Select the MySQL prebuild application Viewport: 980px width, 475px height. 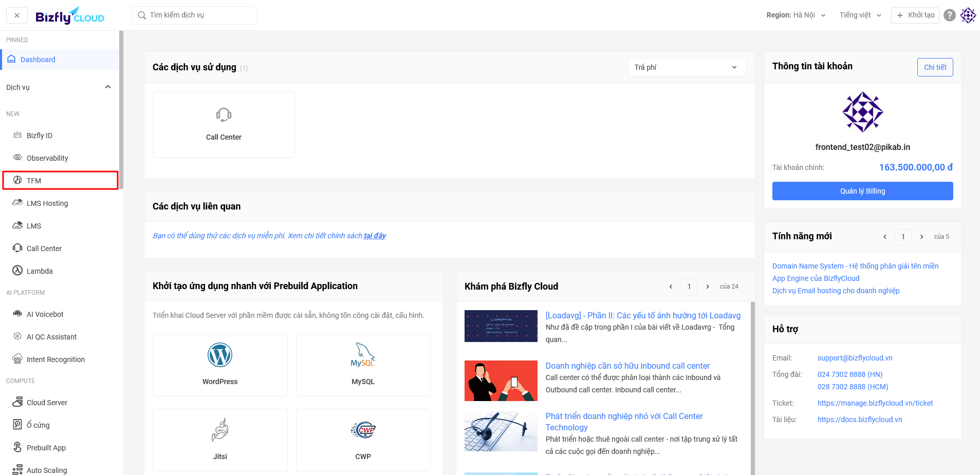point(363,365)
